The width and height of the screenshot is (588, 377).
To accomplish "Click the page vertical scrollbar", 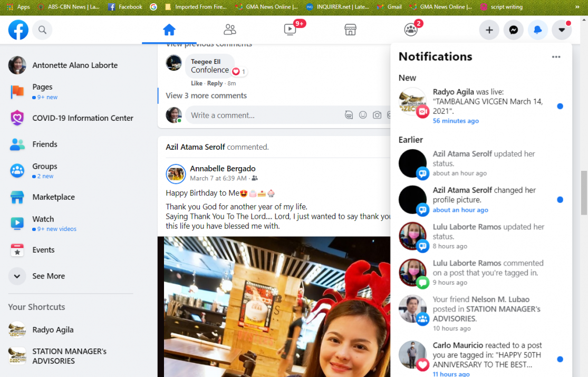I will [584, 192].
